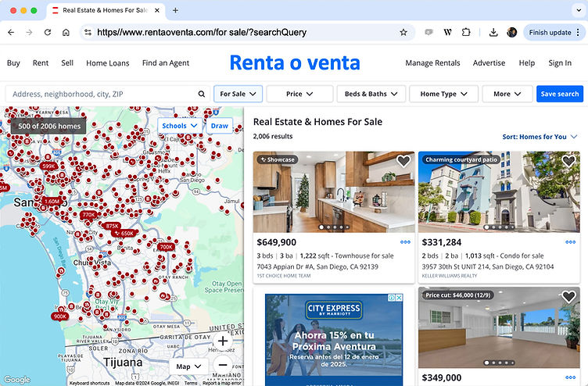The height and width of the screenshot is (386, 588).
Task: Go forward with the browser arrow
Action: coord(29,33)
